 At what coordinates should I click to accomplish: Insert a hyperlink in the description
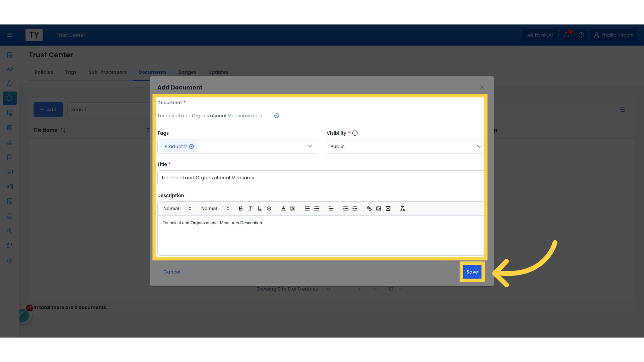click(x=369, y=208)
